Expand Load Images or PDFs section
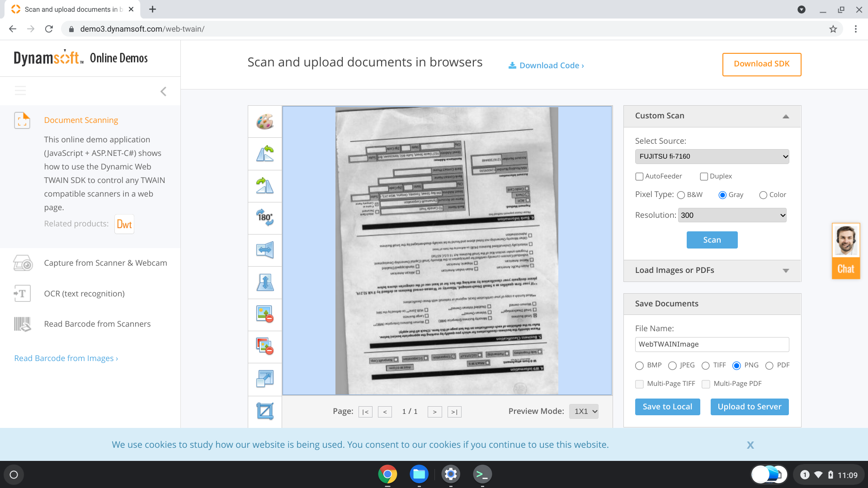Screen dimensions: 868x488 712,270
